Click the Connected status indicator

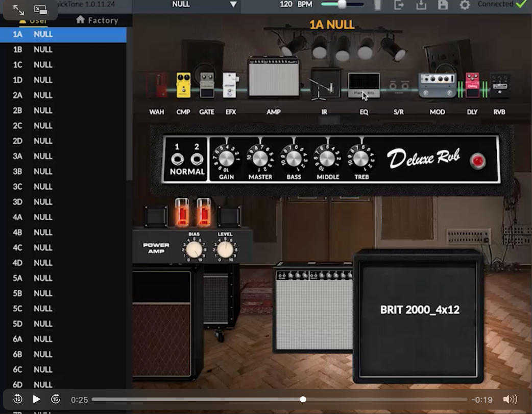pos(502,4)
